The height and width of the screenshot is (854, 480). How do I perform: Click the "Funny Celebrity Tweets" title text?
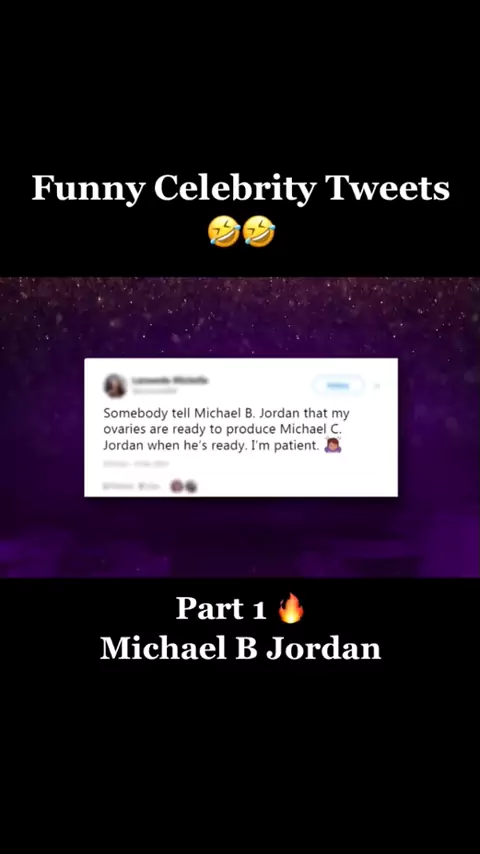[240, 188]
